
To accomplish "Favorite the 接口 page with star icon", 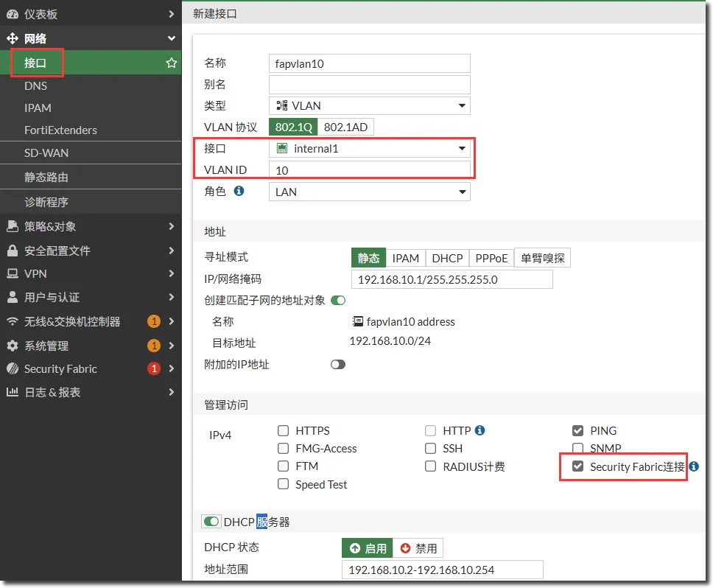I will (172, 63).
